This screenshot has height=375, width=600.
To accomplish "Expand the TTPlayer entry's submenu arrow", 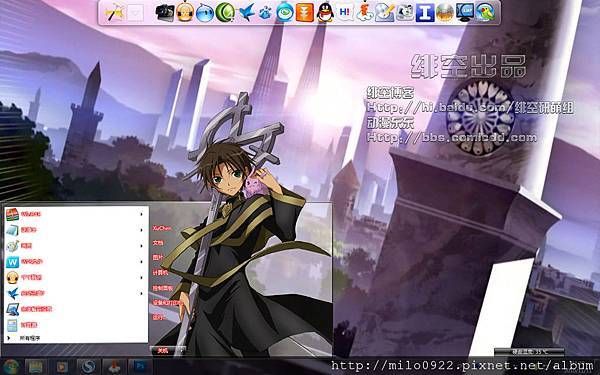I will point(142,277).
